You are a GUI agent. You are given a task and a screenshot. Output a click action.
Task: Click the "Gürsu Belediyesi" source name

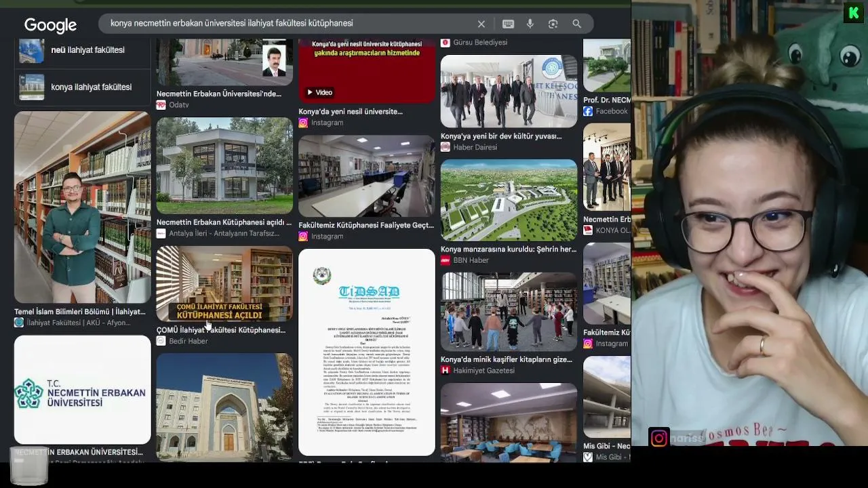(x=480, y=42)
